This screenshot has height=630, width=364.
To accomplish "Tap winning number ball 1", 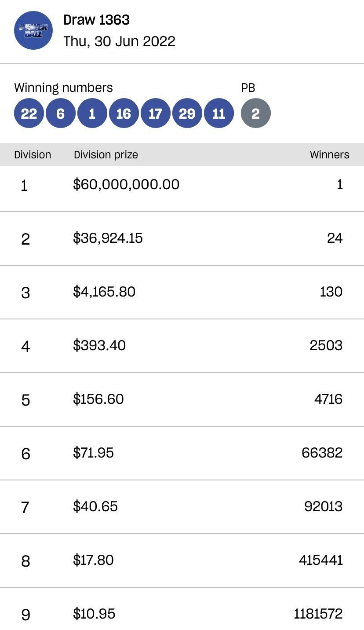I will click(x=92, y=114).
